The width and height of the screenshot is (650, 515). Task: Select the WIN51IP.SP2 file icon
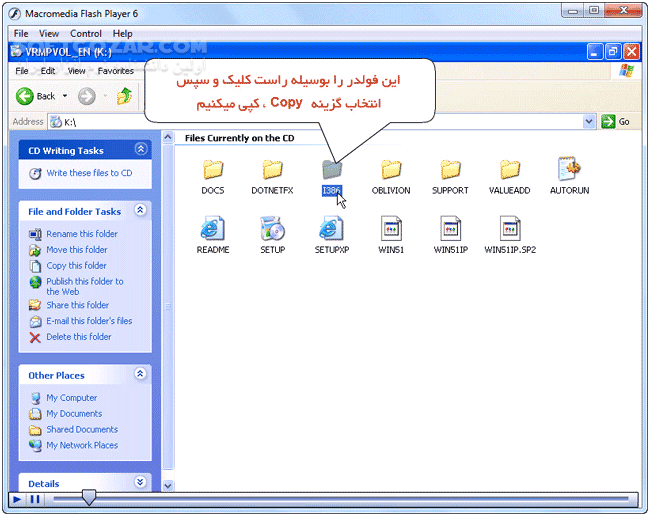click(509, 228)
